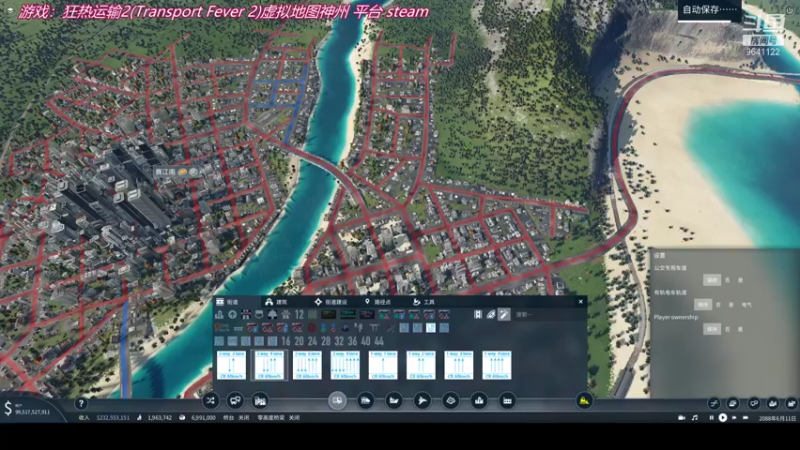The height and width of the screenshot is (450, 800).
Task: Select the circular up-arrow road category icon
Action: click(233, 314)
